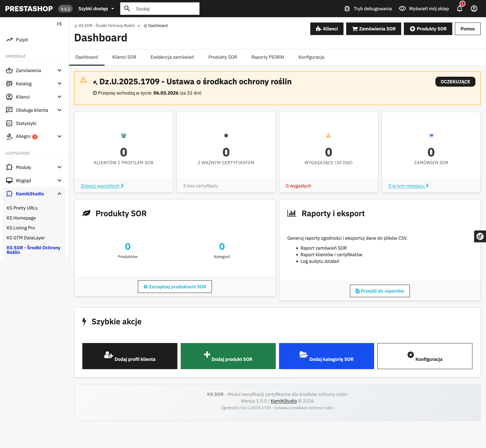Viewport: 486px width, 448px height.
Task: Click the Statystyki chart icon
Action: point(9,123)
